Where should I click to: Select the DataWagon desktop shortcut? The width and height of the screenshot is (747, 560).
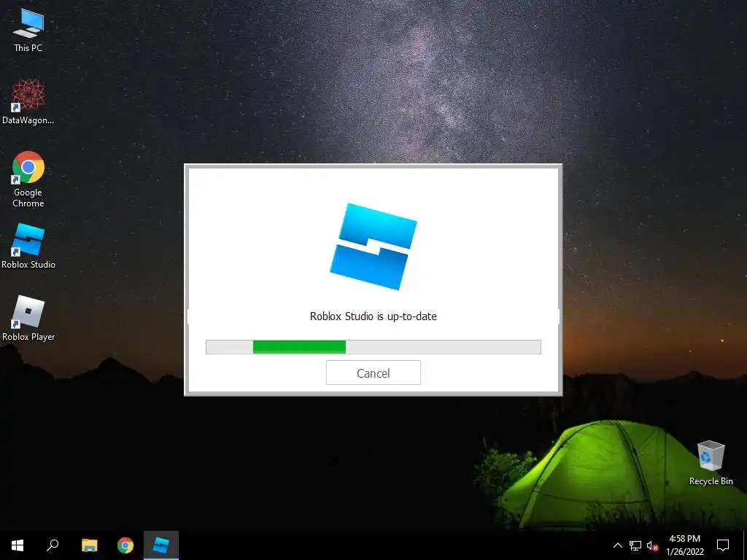point(28,102)
